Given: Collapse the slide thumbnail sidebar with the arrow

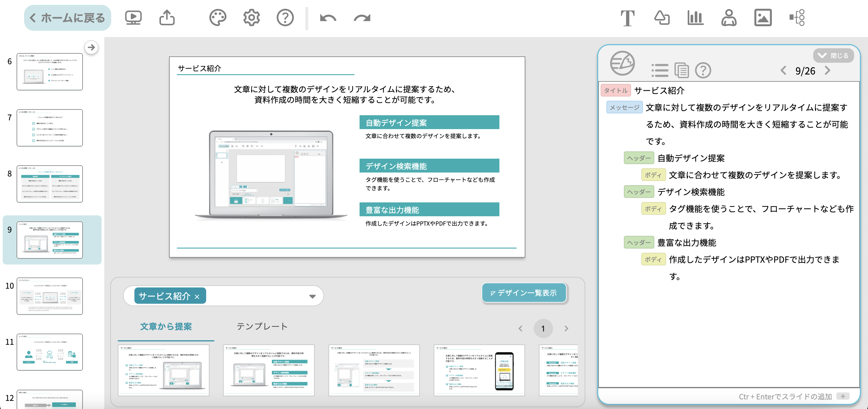Looking at the screenshot, I should 91,48.
